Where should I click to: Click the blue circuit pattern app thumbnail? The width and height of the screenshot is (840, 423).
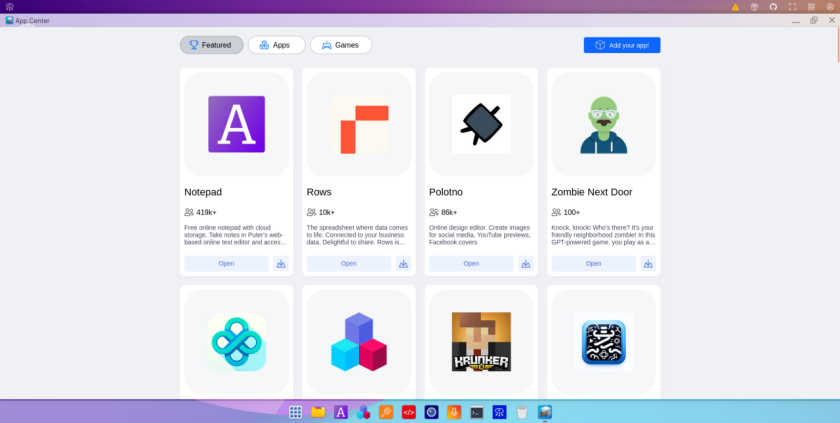604,342
